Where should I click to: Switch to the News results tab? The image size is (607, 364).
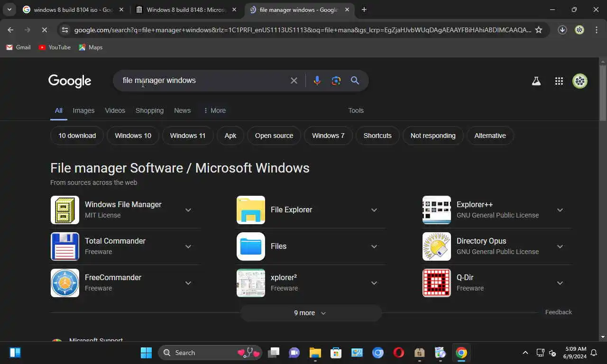tap(182, 110)
